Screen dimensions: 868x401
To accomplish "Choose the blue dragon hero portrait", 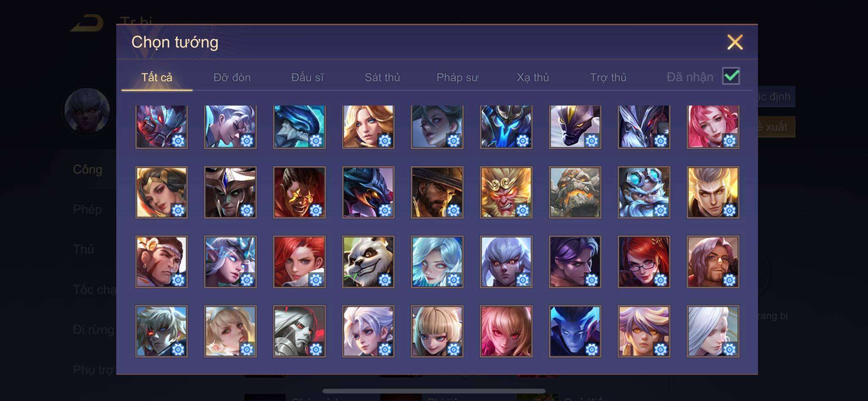I will (x=299, y=127).
